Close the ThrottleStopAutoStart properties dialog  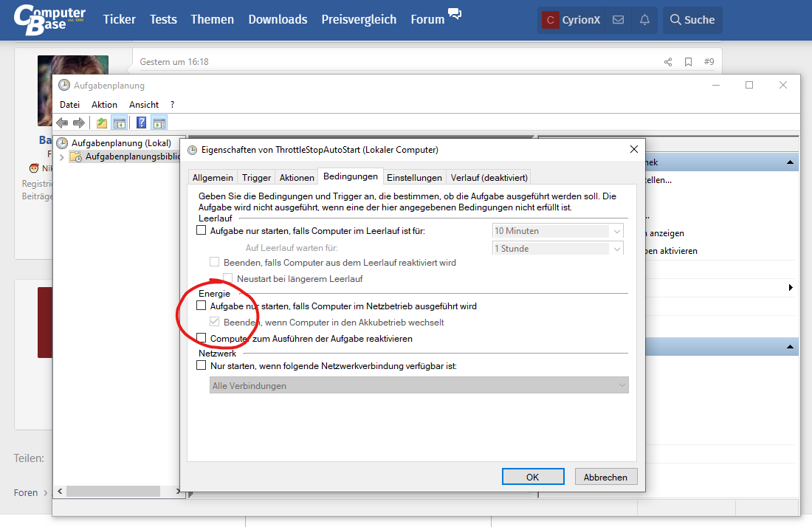point(634,149)
